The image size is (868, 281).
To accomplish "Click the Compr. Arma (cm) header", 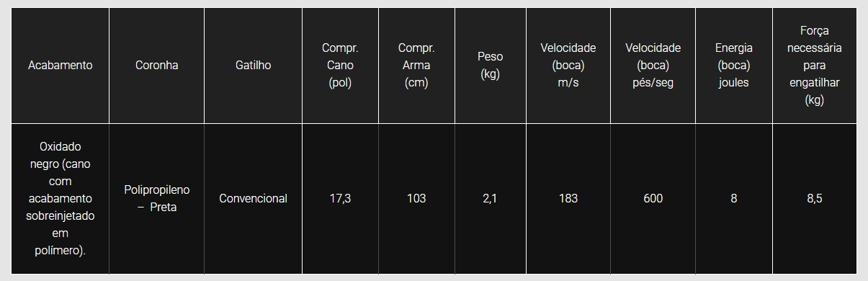I will pyautogui.click(x=416, y=66).
